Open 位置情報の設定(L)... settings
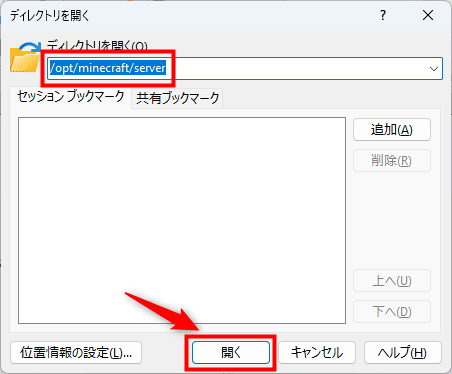The image size is (452, 374). [x=76, y=352]
